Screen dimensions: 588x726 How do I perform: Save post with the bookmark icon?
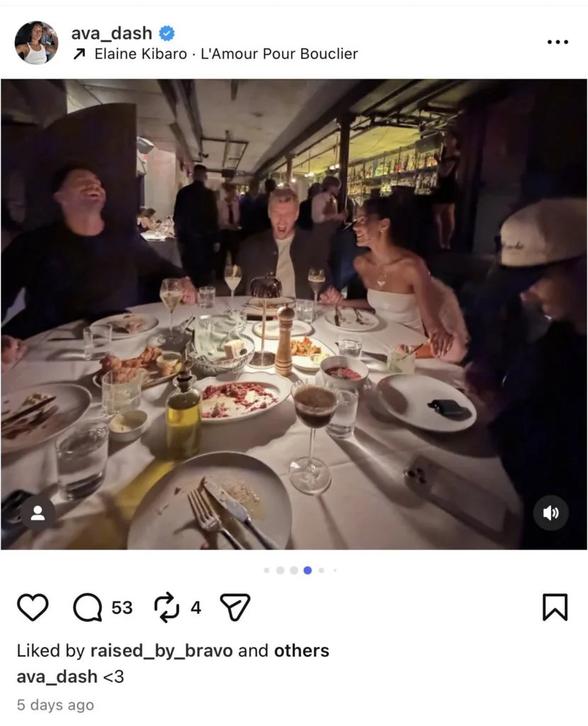(555, 608)
